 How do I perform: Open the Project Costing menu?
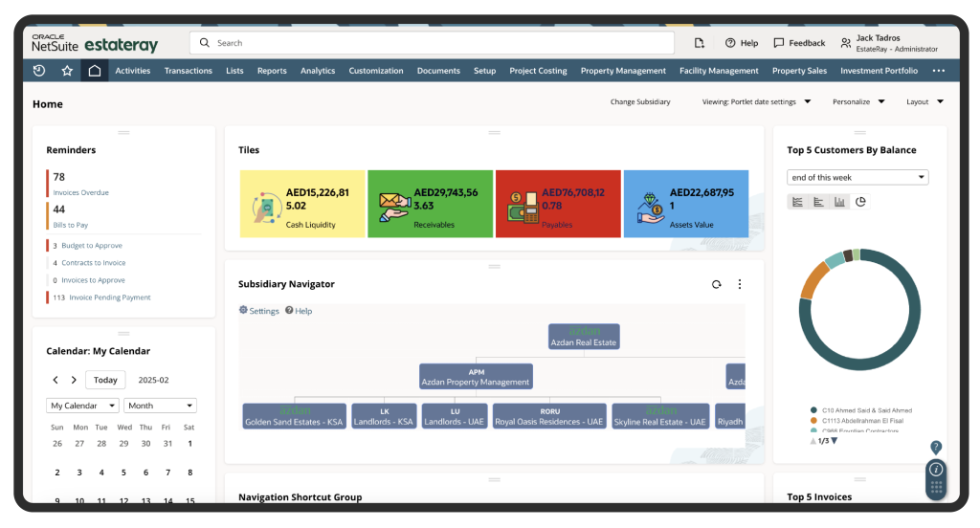pos(538,71)
